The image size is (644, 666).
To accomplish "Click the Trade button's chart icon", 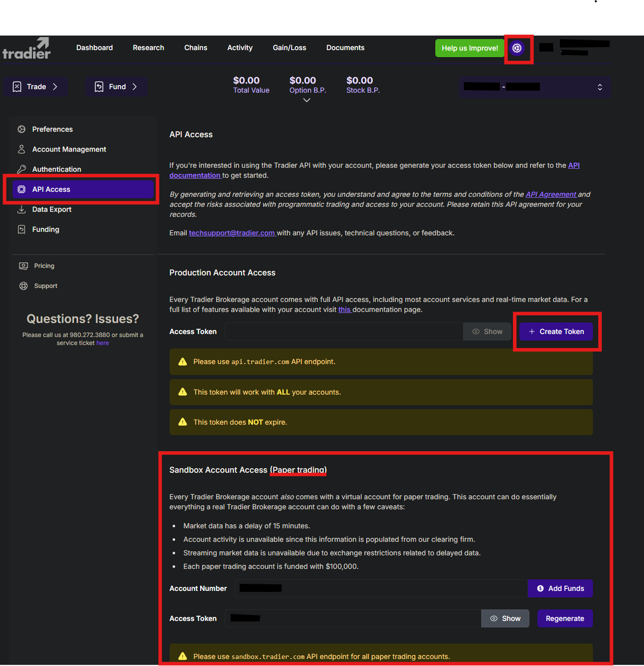I will click(x=17, y=87).
